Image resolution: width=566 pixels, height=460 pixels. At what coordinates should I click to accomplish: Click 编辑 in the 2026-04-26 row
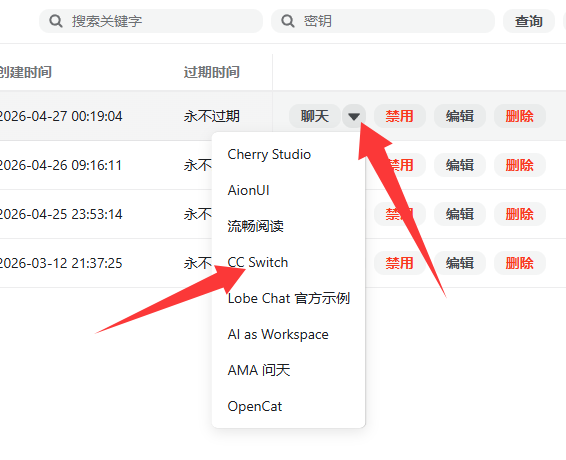460,165
